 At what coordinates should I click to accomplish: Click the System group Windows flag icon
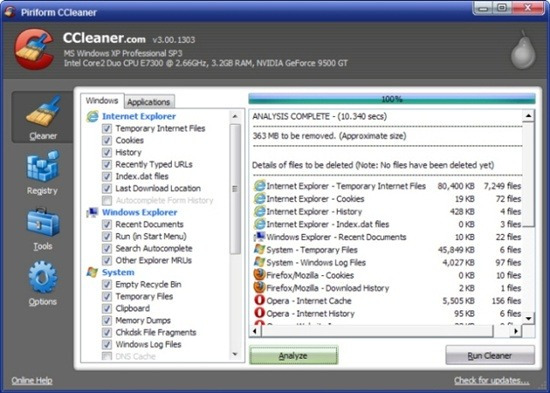coord(92,272)
